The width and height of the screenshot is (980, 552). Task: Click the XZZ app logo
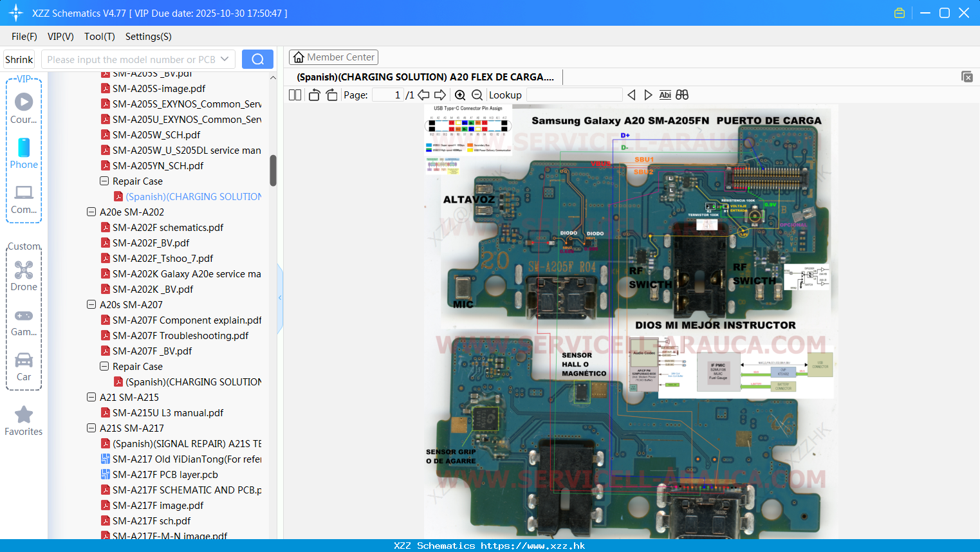pos(16,13)
